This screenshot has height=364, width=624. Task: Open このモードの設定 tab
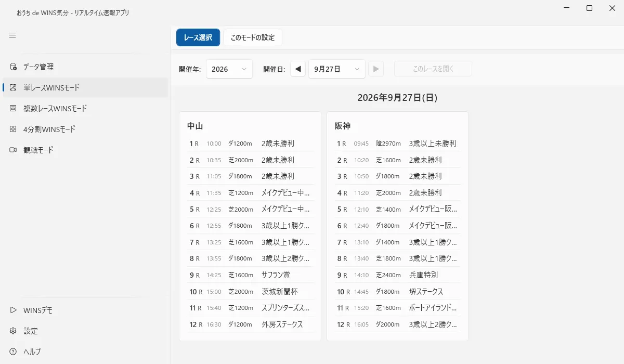[253, 37]
